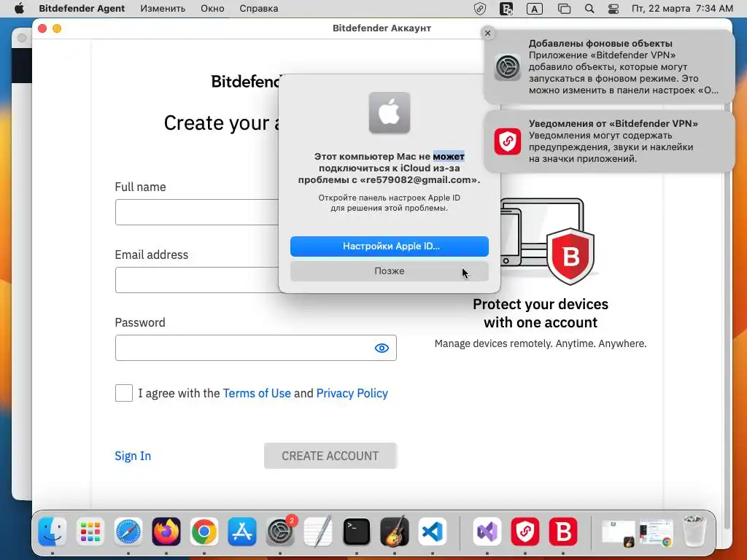747x560 pixels.
Task: Open minimized Chrome window thumbnail in Dock
Action: pos(657,532)
